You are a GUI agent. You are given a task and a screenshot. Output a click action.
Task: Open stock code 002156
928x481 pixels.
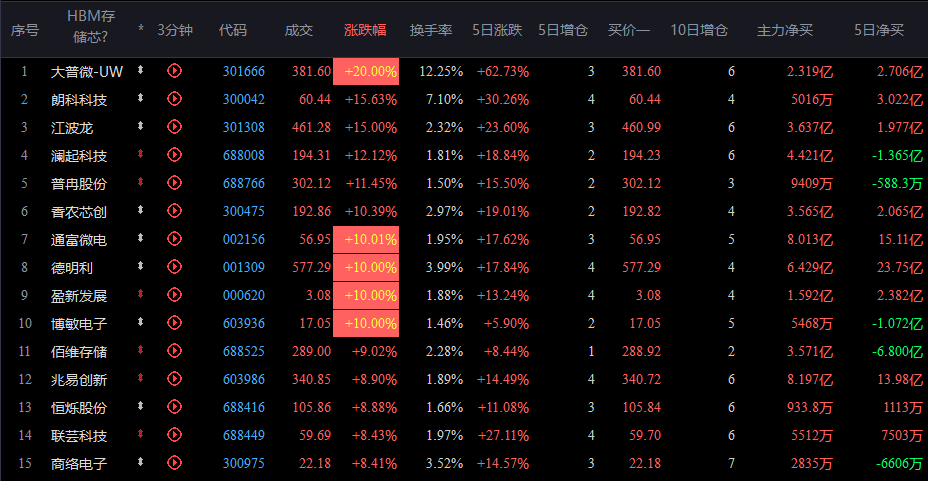[244, 240]
